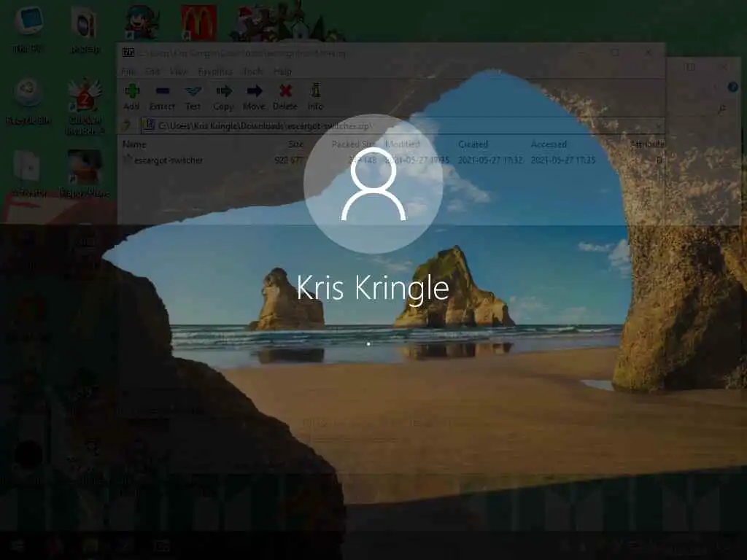This screenshot has width=747, height=560.
Task: Select the Move toolbar icon
Action: tap(254, 97)
